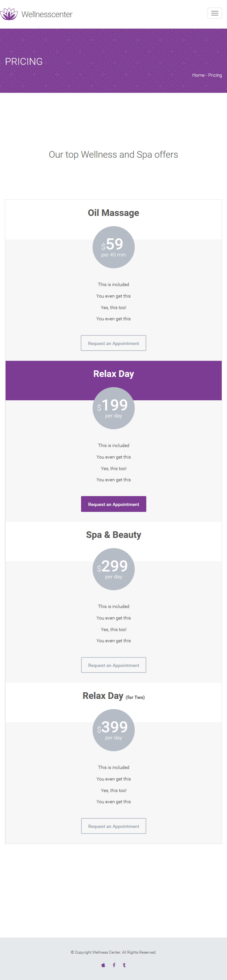Image resolution: width=227 pixels, height=980 pixels.
Task: Open the Tumblr icon in footer
Action: [x=124, y=965]
